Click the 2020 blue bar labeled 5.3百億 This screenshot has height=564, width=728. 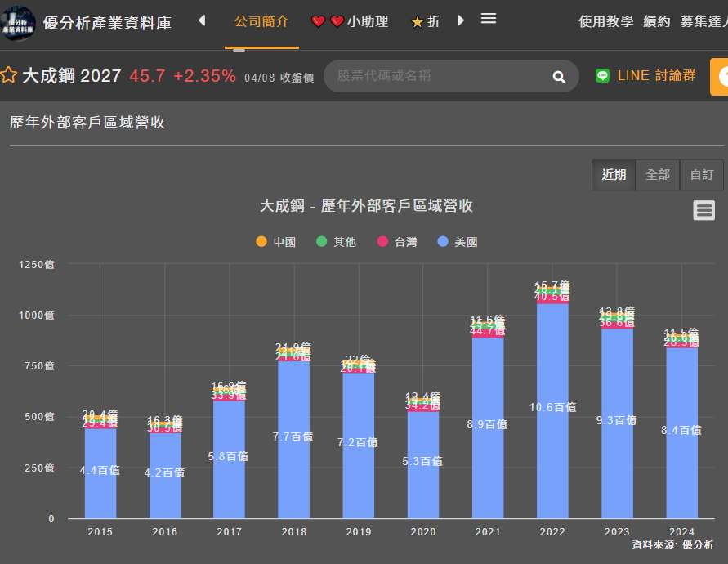(423, 464)
